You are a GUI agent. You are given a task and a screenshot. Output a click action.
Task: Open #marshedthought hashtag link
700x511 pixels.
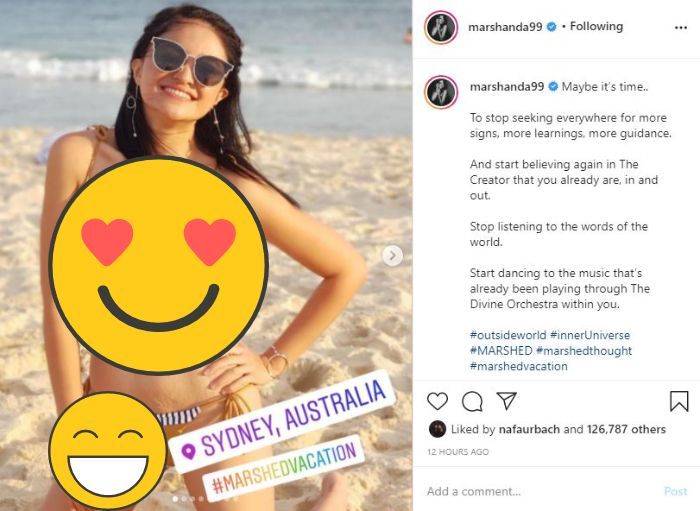pyautogui.click(x=584, y=351)
